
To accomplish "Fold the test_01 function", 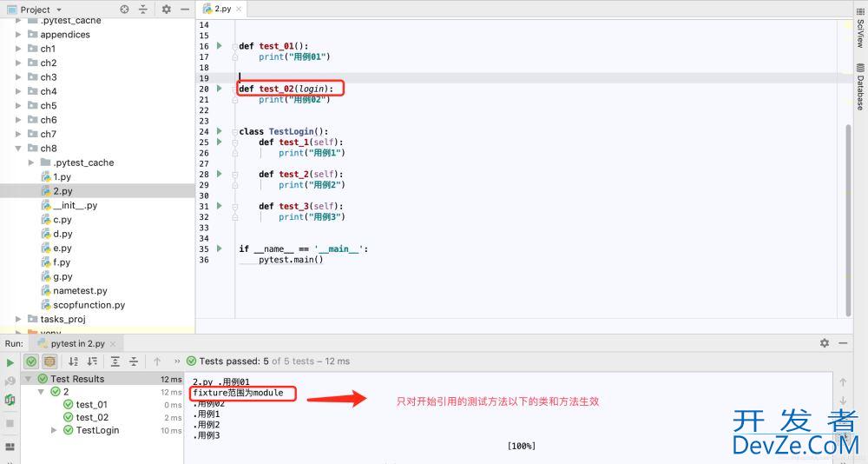I will [x=234, y=46].
